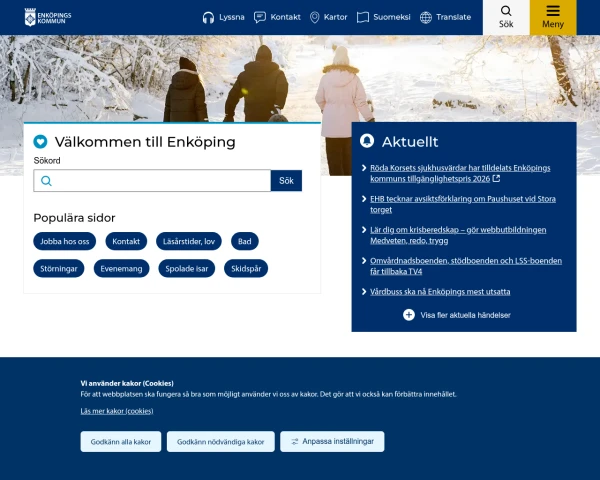Viewport: 600px width, 480px height.
Task: Switch to Suomeksi in the top navigation
Action: (x=383, y=17)
